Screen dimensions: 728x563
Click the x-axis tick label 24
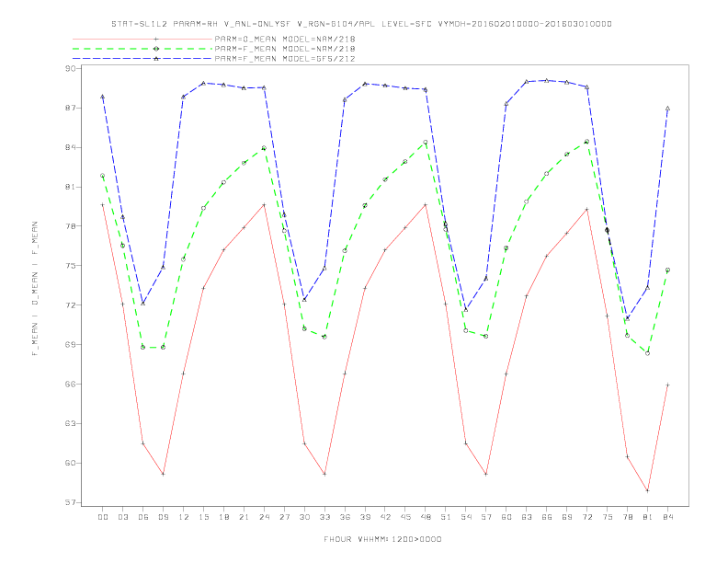point(264,517)
